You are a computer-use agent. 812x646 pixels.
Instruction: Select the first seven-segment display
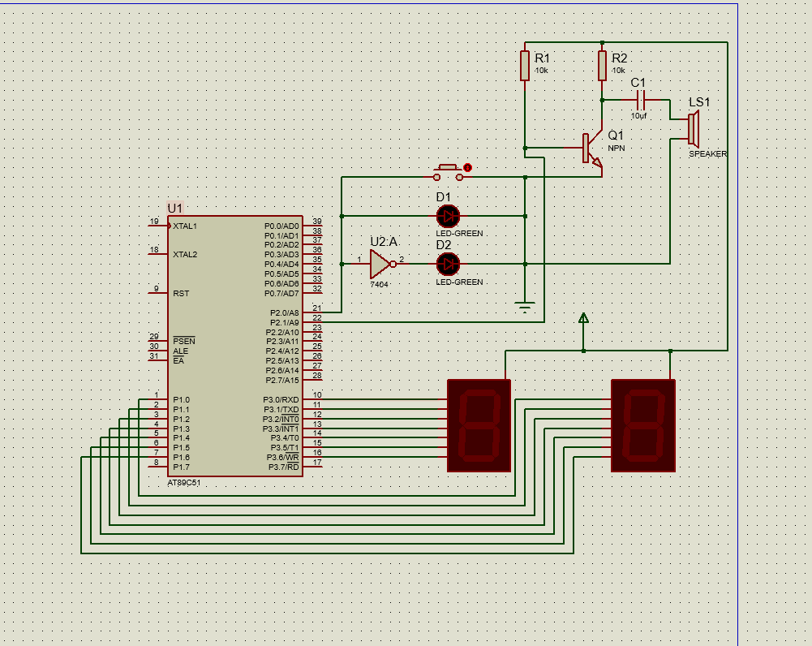tap(479, 425)
